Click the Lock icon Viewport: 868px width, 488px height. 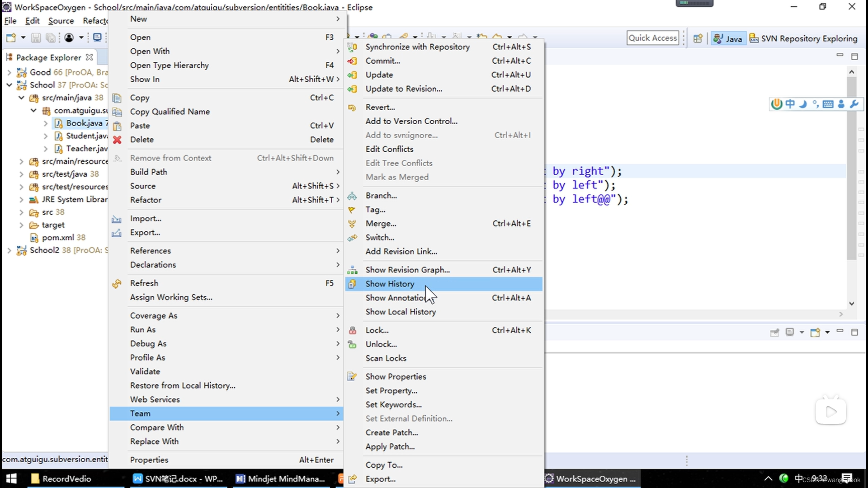(352, 330)
